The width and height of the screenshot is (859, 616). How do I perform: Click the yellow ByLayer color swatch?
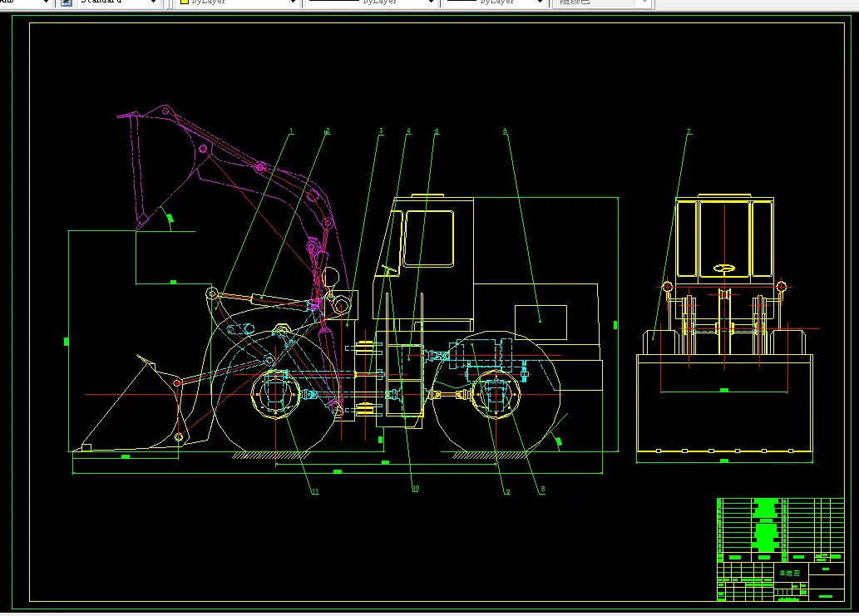pos(185,2)
